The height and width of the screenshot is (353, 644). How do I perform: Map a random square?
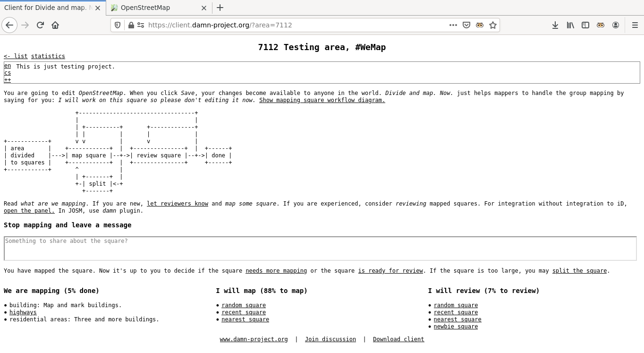(x=244, y=305)
